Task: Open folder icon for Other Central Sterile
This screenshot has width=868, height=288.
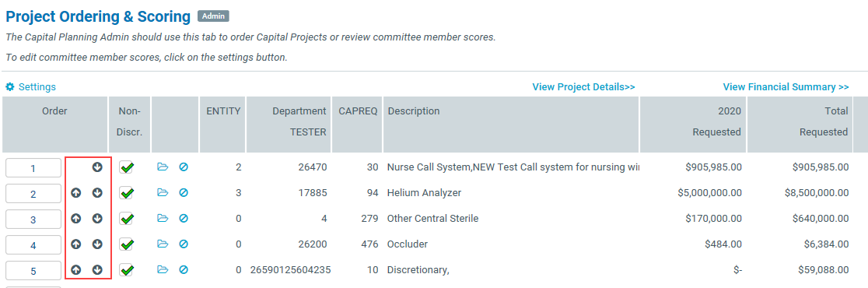Action: tap(163, 219)
